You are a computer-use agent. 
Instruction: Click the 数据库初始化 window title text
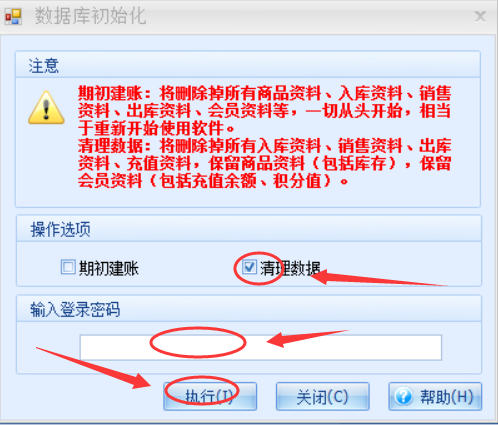[x=90, y=16]
